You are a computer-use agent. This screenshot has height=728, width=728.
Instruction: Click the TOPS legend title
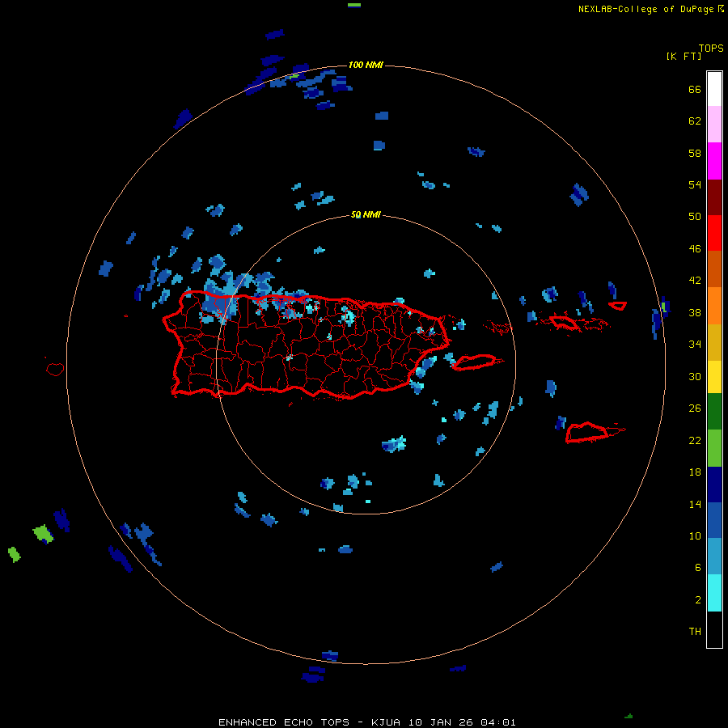[x=711, y=48]
